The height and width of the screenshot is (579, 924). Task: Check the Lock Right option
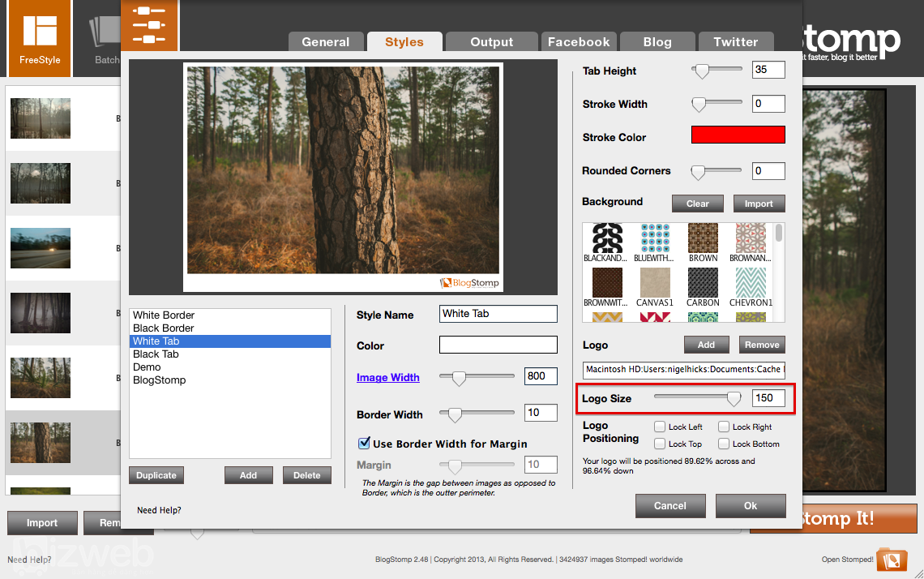pos(724,427)
